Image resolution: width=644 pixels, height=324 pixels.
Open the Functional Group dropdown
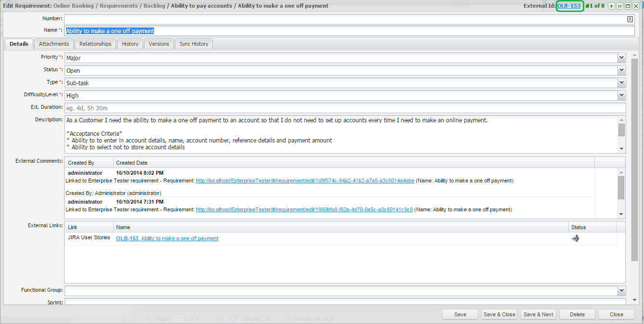pyautogui.click(x=621, y=290)
